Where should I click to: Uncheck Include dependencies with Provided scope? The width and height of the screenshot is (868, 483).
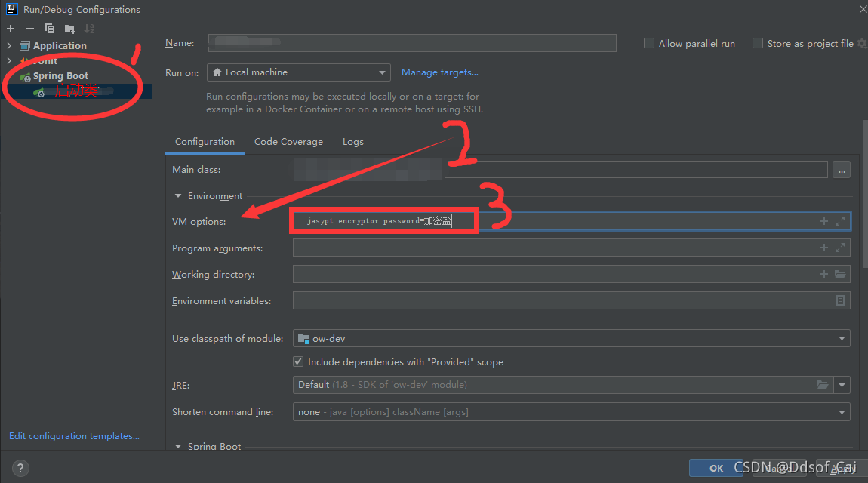coord(298,361)
